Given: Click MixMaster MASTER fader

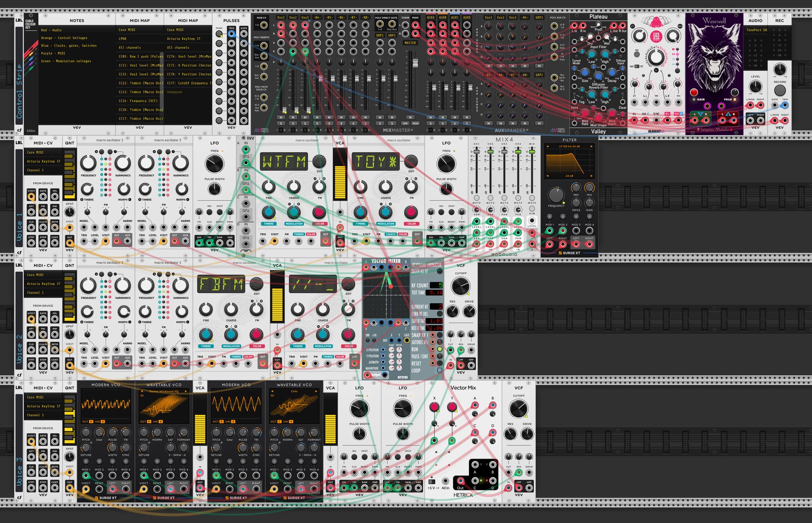Looking at the screenshot, I should [x=415, y=63].
